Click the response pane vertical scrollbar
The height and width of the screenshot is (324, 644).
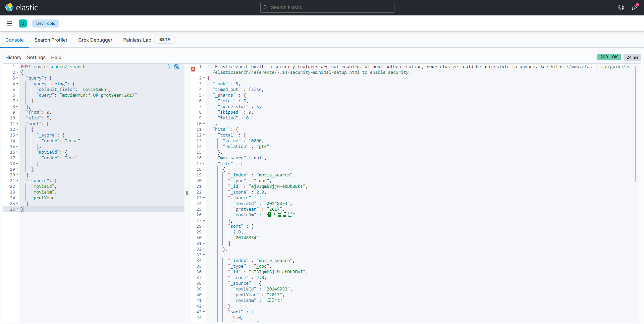(x=636, y=124)
